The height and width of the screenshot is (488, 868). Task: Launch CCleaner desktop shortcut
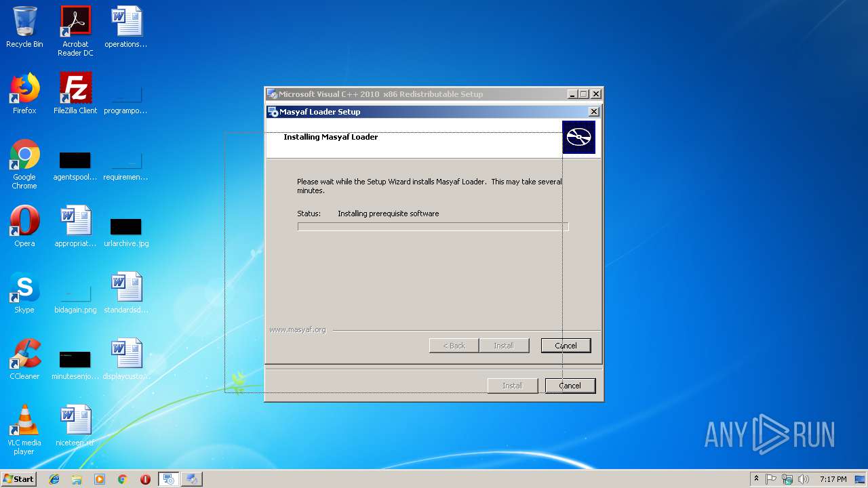coord(24,359)
